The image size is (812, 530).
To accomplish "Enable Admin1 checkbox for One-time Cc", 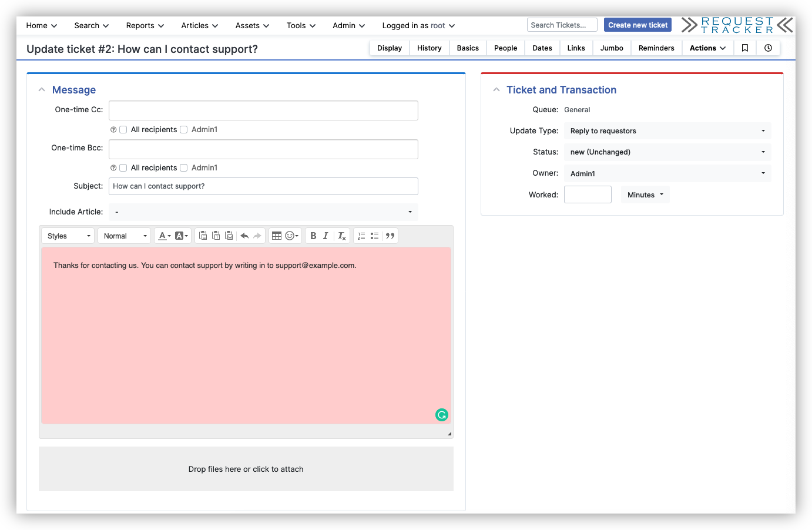I will (183, 129).
